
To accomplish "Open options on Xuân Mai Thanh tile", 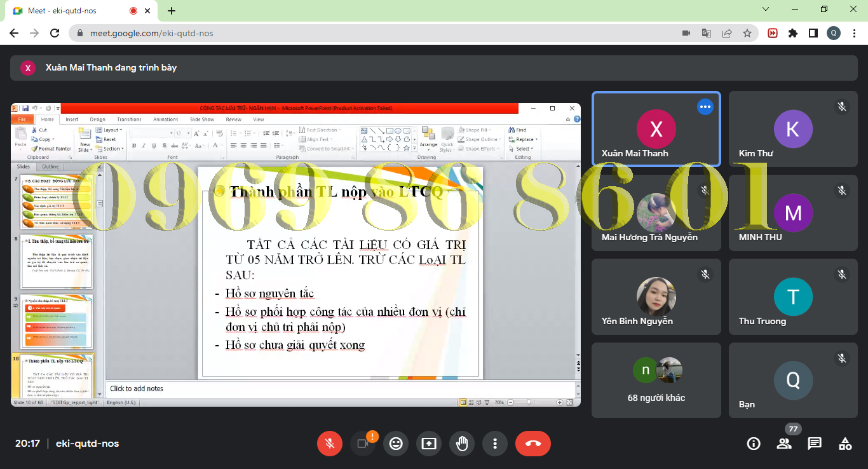I will click(x=705, y=107).
